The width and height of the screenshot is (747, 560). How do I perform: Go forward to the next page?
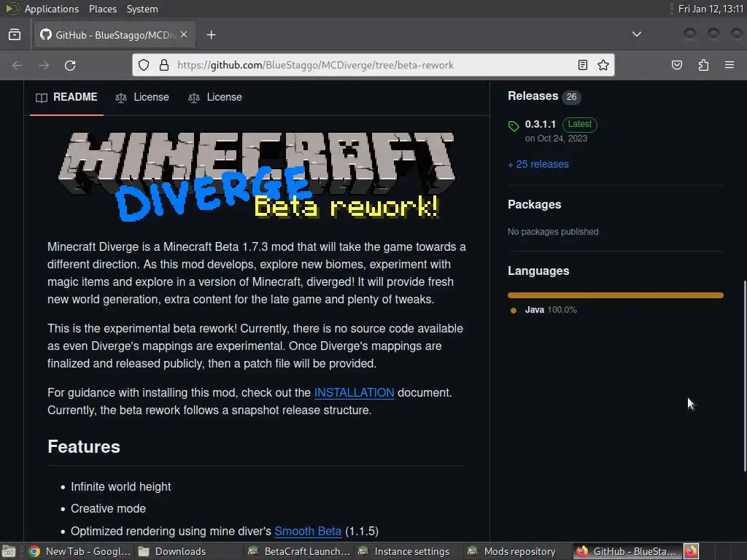coord(44,65)
